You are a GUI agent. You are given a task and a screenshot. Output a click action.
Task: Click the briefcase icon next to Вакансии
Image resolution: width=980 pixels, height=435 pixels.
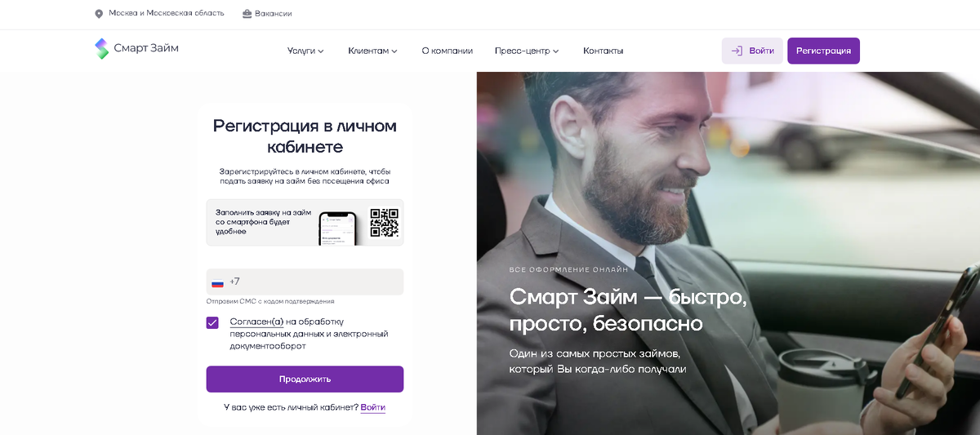pos(247,14)
